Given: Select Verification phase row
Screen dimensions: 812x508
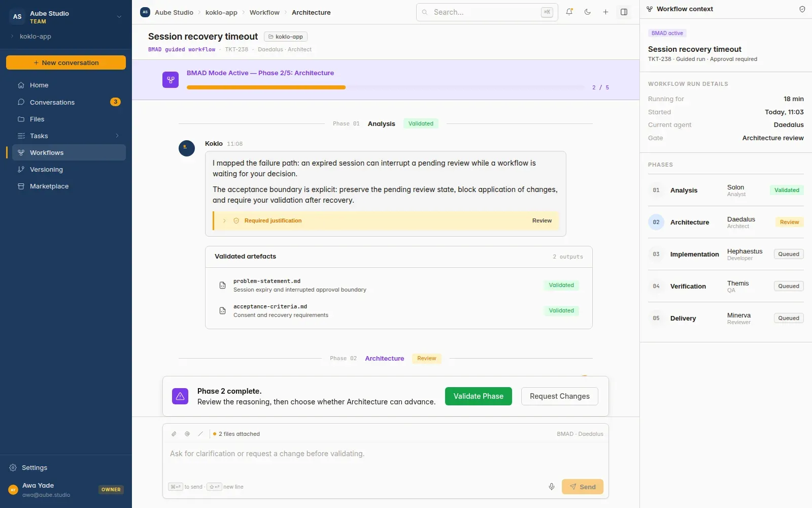Looking at the screenshot, I should [x=726, y=286].
